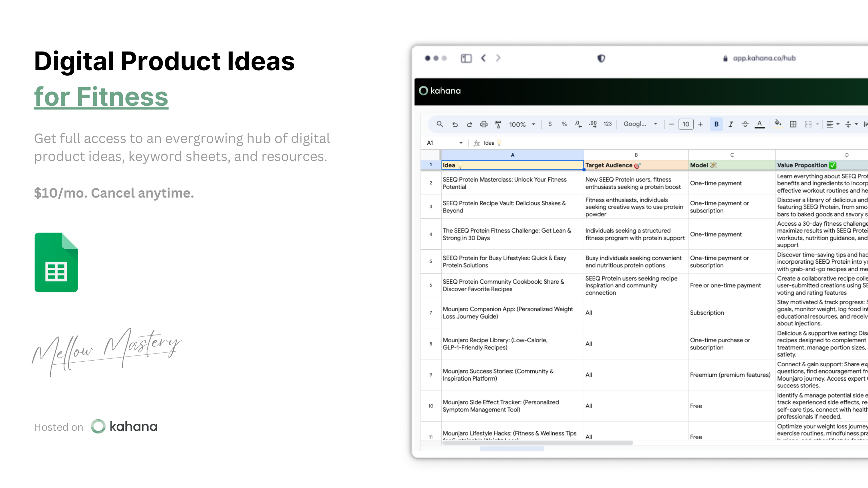
Task: Print the spreadsheet
Action: click(484, 124)
